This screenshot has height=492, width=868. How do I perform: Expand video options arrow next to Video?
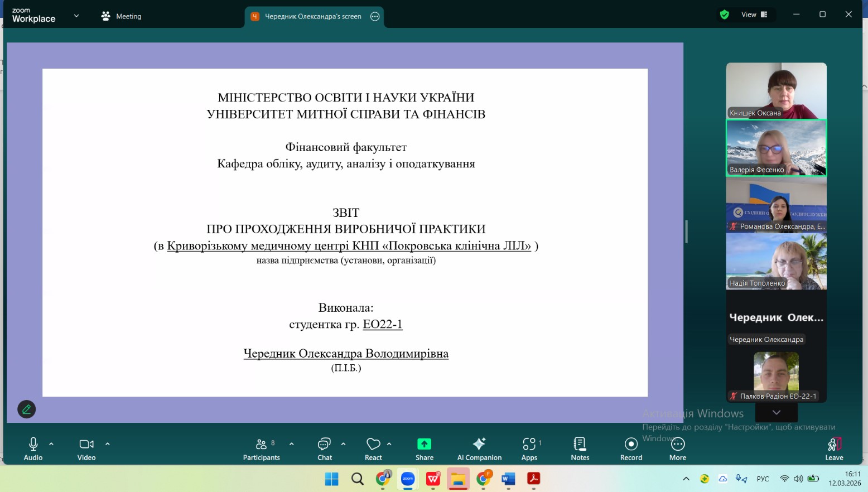pos(108,444)
